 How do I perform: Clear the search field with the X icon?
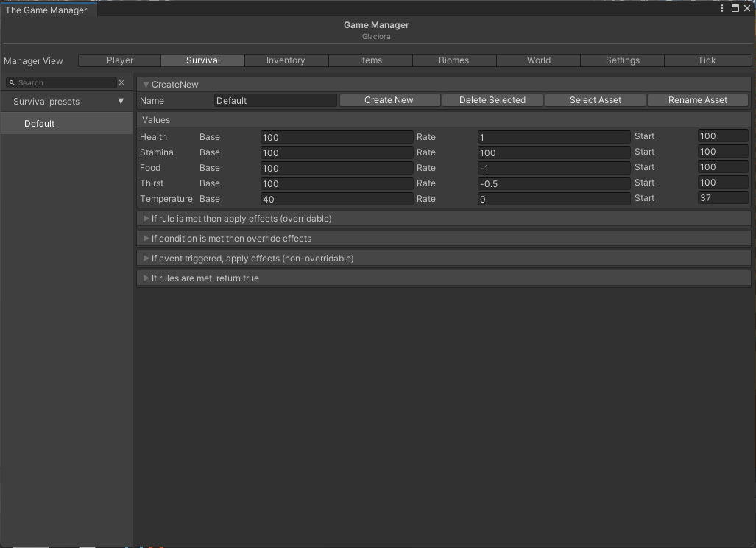[121, 82]
